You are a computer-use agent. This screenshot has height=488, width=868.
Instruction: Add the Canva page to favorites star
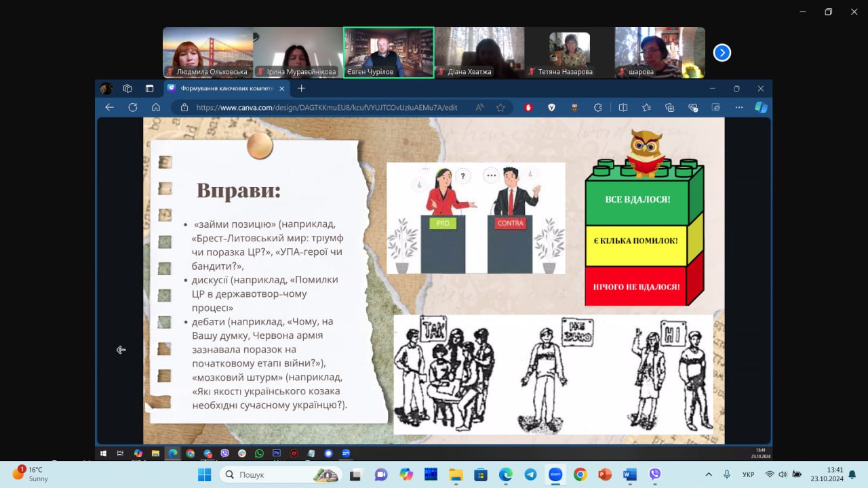500,107
